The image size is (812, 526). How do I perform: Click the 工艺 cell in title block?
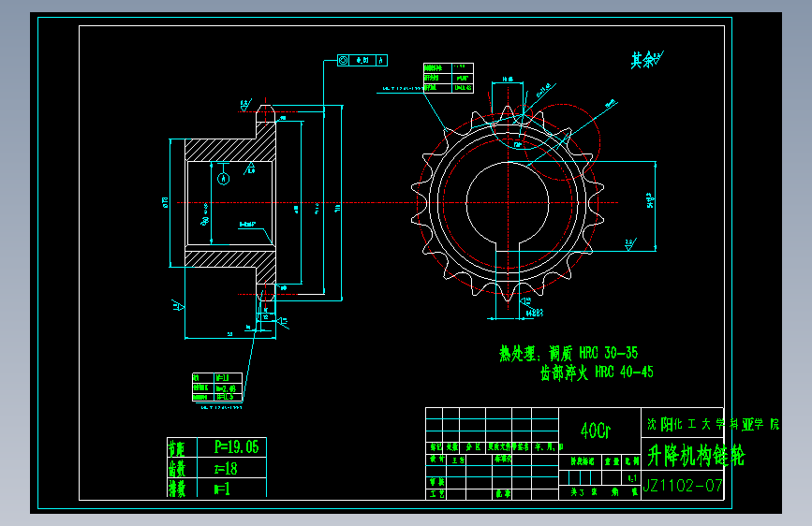(436, 494)
